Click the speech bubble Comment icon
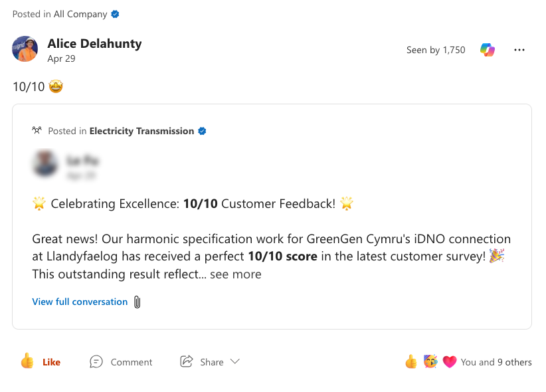This screenshot has height=392, width=546. 96,361
